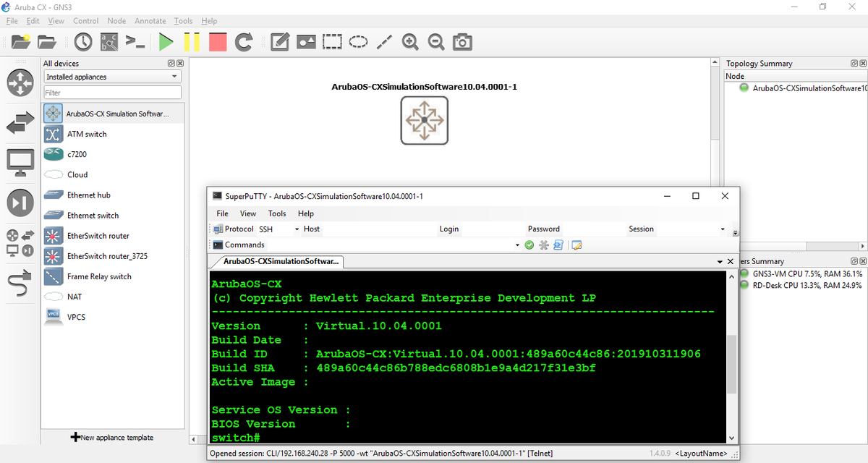Image resolution: width=868 pixels, height=463 pixels.
Task: Select ArubaOS-CX node in Topology Summary
Action: tap(803, 88)
